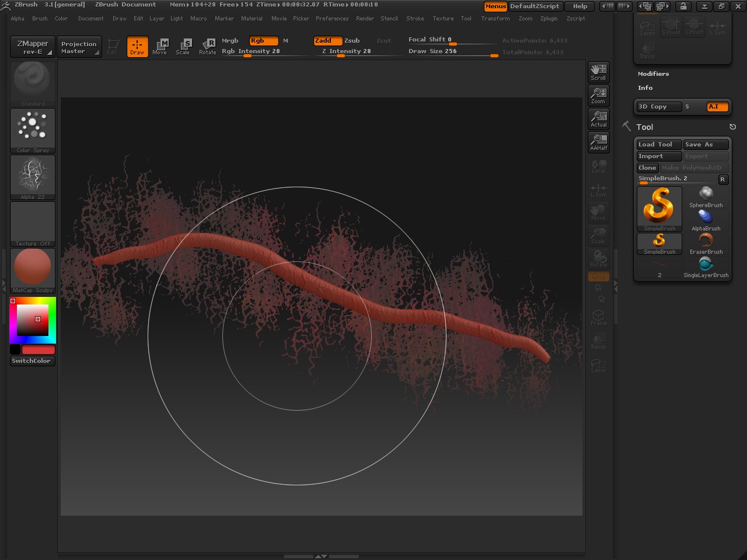Open the Stencil menu
Viewport: 747px width, 560px height.
point(389,19)
